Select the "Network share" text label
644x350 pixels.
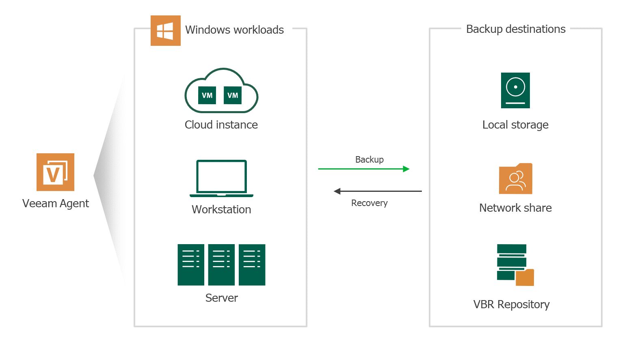click(x=515, y=208)
